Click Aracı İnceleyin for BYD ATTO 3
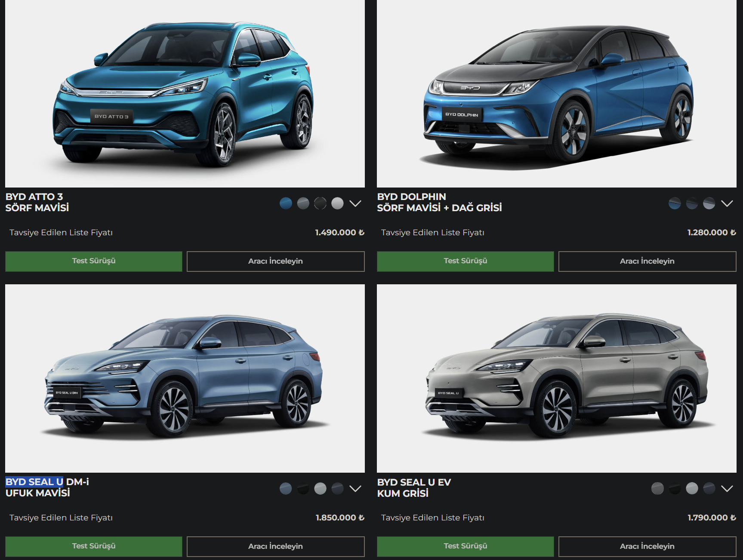This screenshot has width=743, height=560. (x=276, y=261)
